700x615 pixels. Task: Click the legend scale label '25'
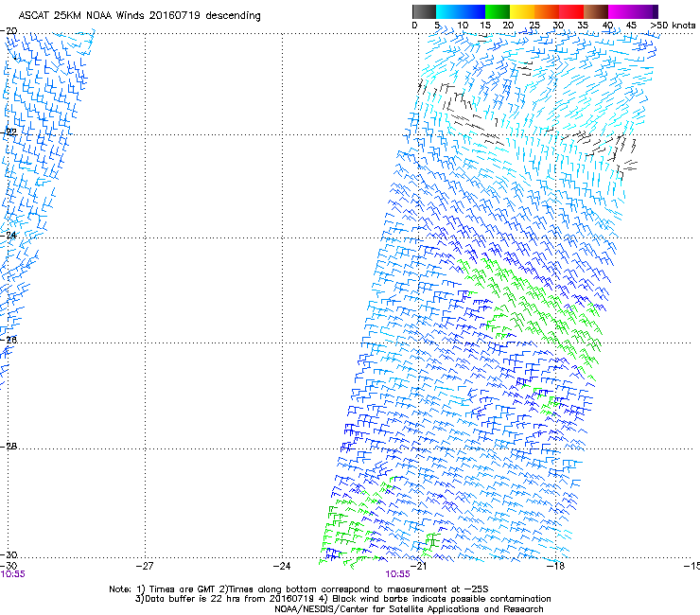click(534, 26)
